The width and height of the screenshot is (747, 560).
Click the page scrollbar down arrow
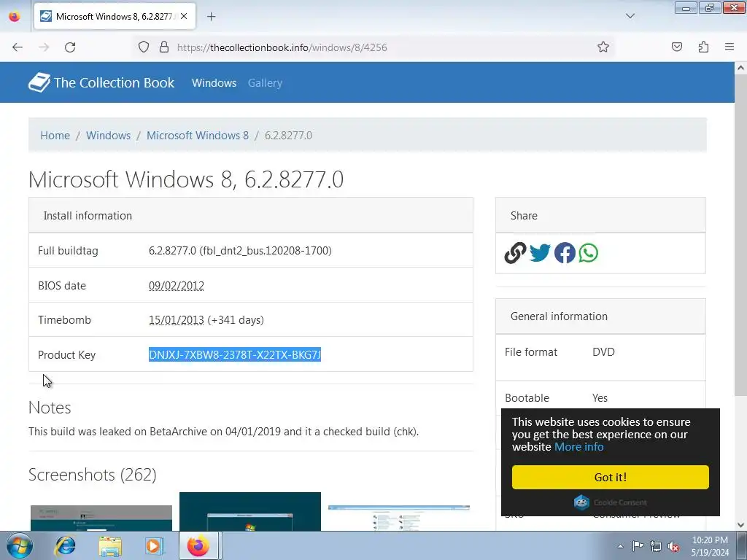[740, 525]
